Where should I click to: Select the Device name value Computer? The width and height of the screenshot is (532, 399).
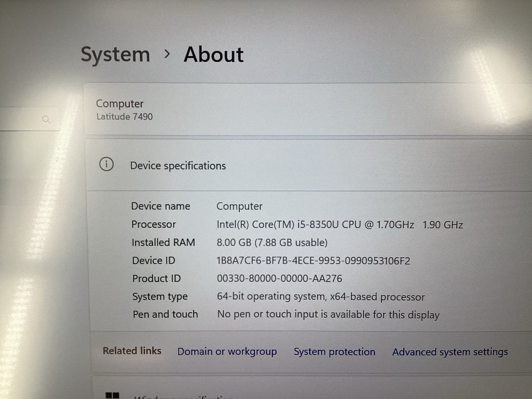pyautogui.click(x=239, y=206)
